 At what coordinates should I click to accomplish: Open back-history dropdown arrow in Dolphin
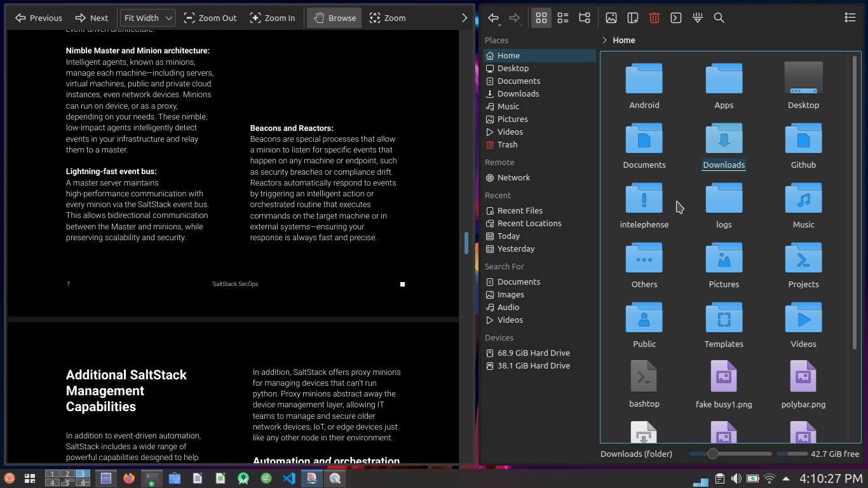tap(501, 25)
